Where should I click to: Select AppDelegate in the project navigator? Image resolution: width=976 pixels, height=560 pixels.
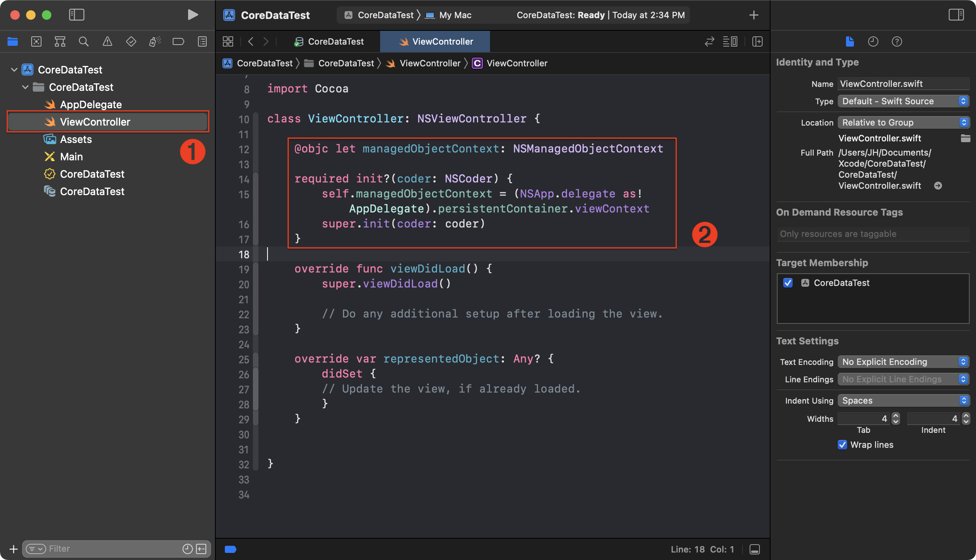[x=91, y=105]
